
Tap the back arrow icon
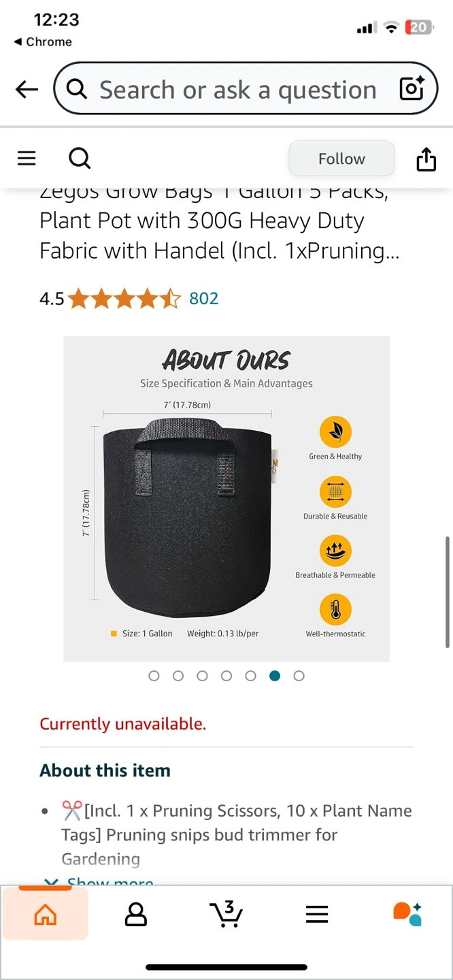point(27,89)
